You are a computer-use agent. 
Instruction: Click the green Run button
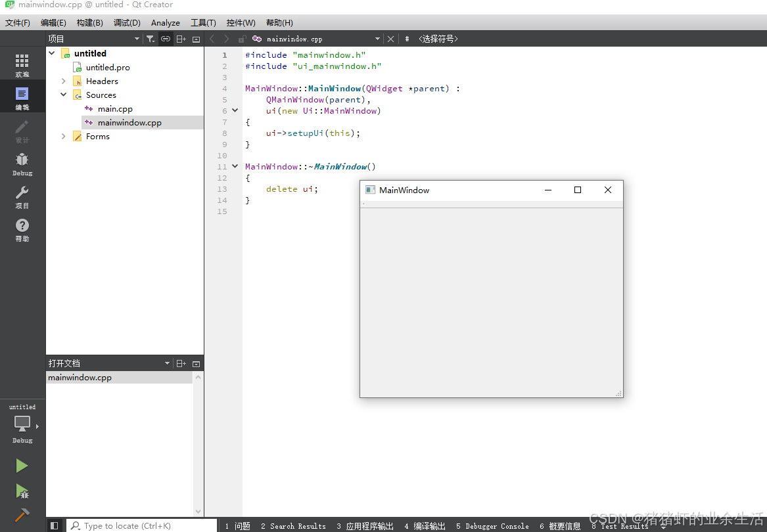tap(22, 466)
